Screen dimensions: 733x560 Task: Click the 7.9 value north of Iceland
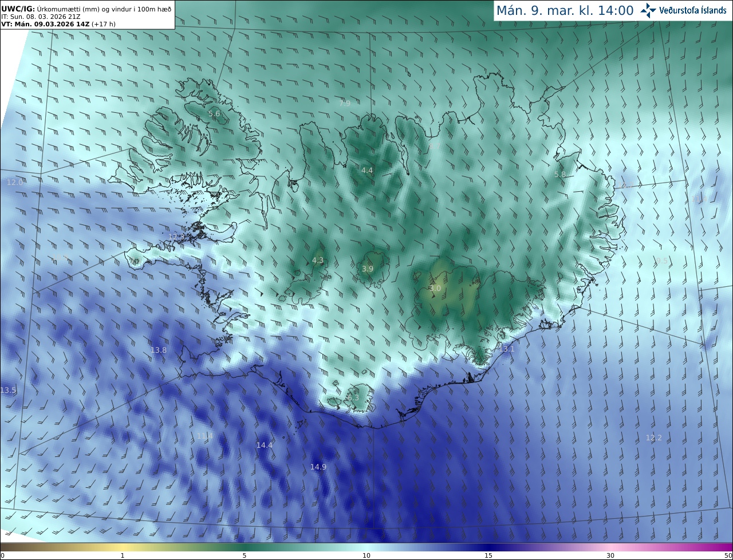(x=345, y=104)
